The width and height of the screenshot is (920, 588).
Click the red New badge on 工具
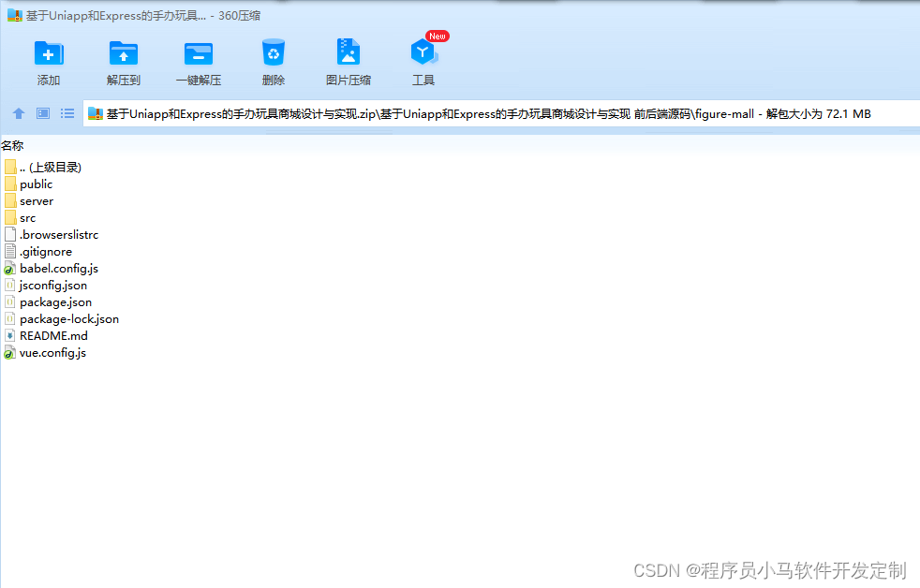point(438,37)
